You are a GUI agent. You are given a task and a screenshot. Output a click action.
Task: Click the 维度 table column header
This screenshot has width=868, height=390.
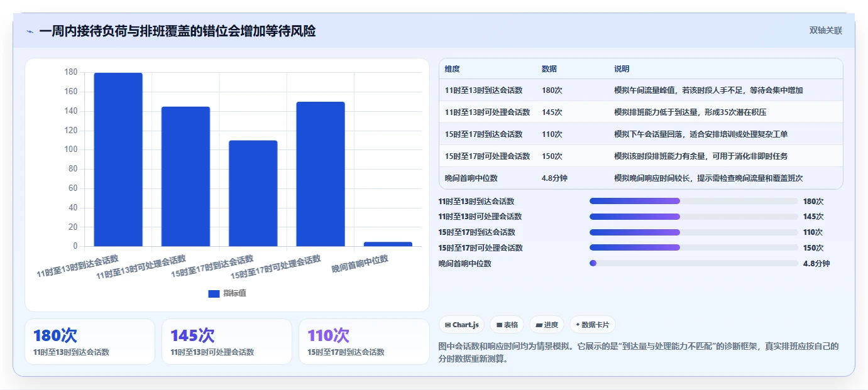pos(452,69)
